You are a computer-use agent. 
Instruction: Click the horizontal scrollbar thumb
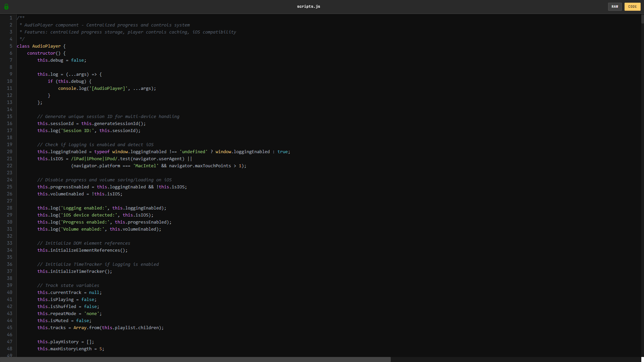point(195,359)
